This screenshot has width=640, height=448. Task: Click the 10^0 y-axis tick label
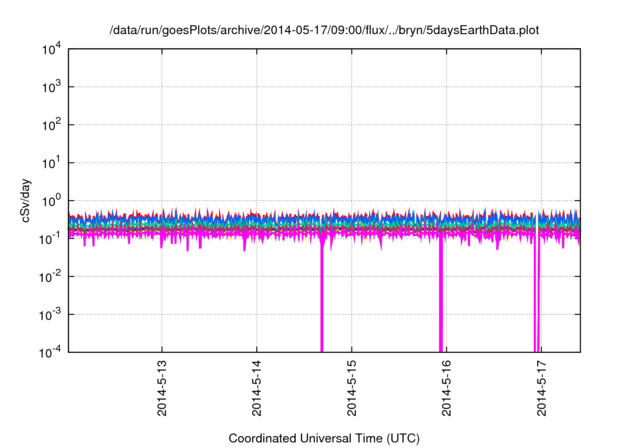click(51, 201)
